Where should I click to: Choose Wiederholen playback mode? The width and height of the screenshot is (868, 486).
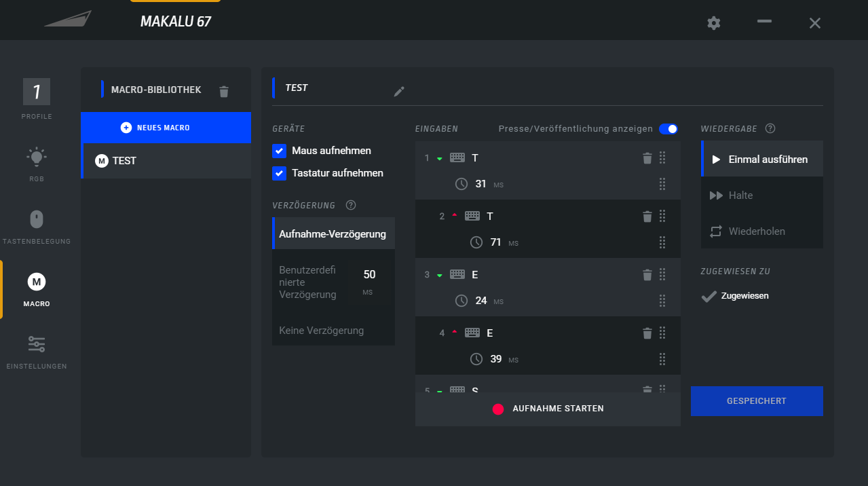(x=757, y=231)
